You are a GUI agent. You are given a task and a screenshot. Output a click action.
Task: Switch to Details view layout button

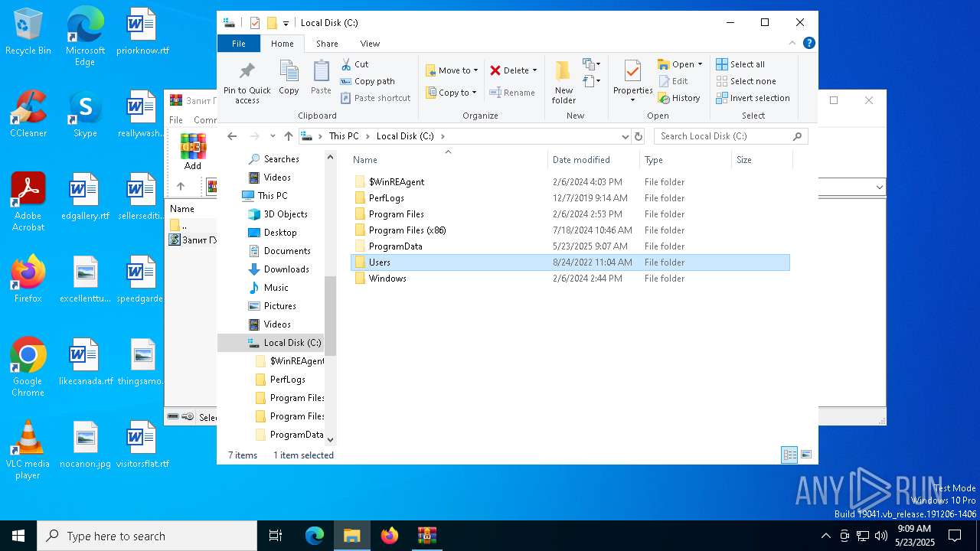[789, 455]
